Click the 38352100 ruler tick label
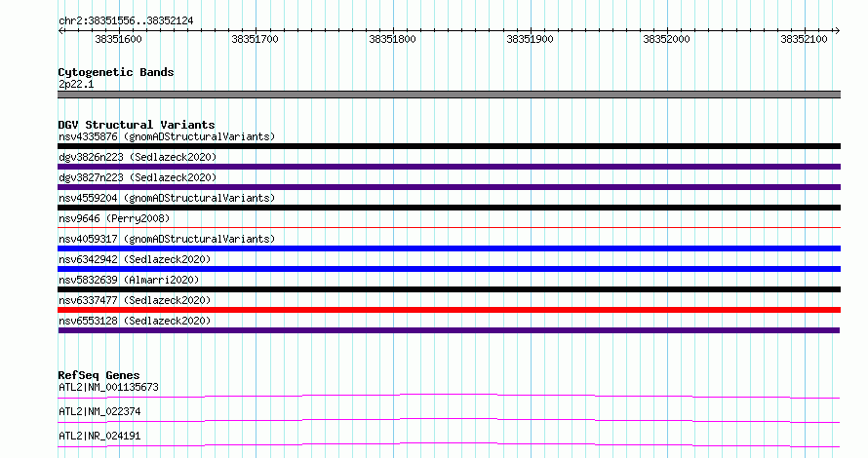This screenshot has width=868, height=458. tap(804, 39)
